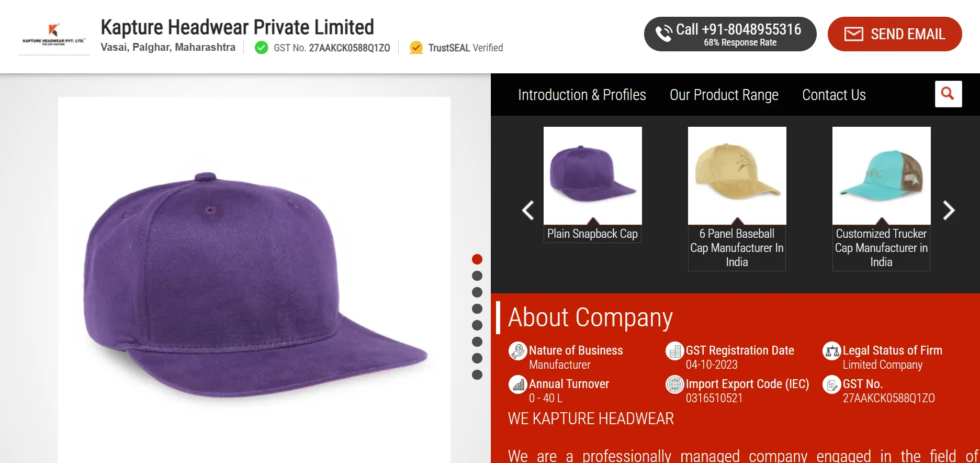Click the Customized Trucker Cap thumbnail
This screenshot has width=980, height=463.
tap(881, 176)
